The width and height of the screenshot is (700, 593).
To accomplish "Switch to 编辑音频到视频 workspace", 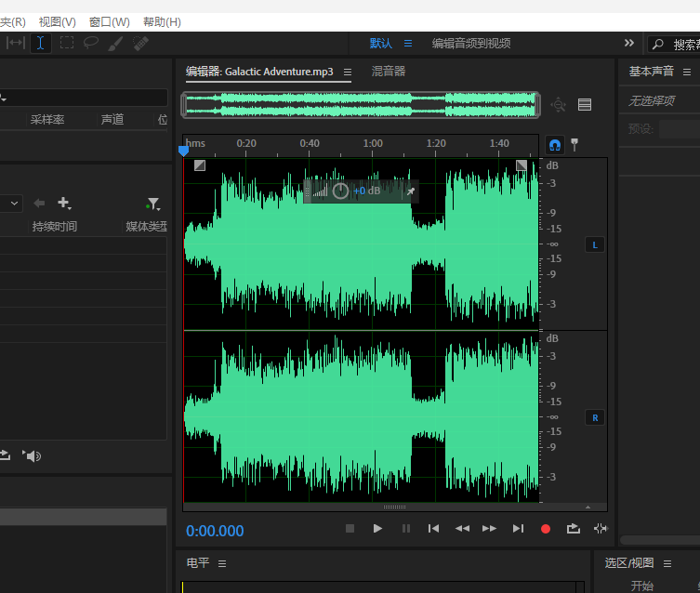I will (x=470, y=43).
